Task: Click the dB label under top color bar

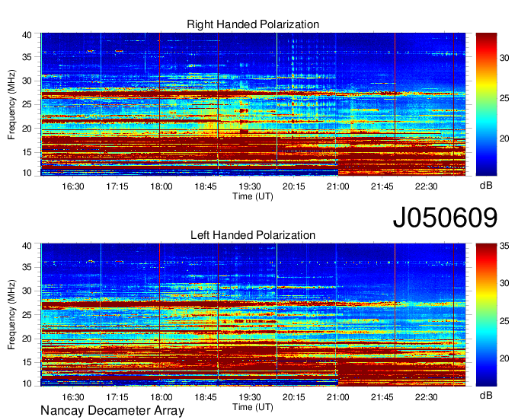Action: 486,186
